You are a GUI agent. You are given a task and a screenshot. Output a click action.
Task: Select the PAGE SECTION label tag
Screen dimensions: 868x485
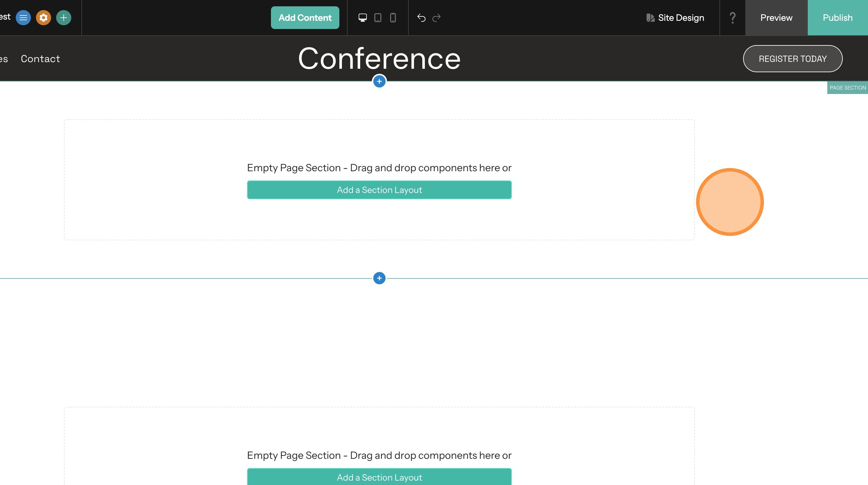[847, 88]
